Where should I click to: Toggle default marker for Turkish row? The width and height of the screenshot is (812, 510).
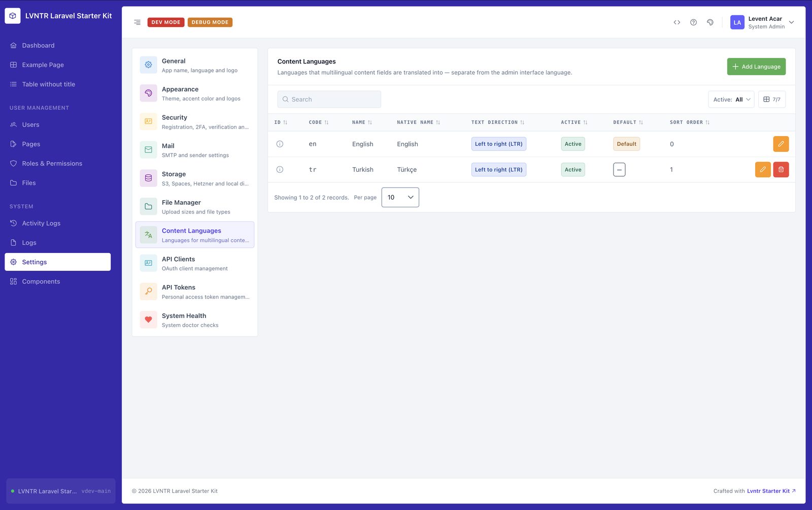619,170
